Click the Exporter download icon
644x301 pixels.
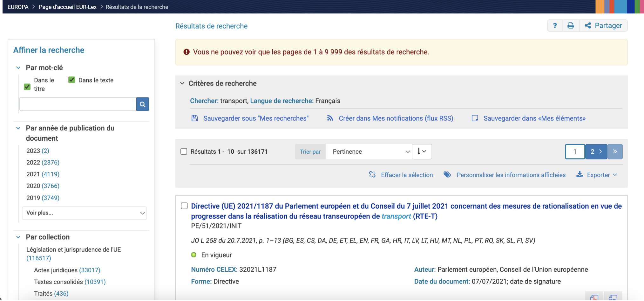(x=580, y=175)
